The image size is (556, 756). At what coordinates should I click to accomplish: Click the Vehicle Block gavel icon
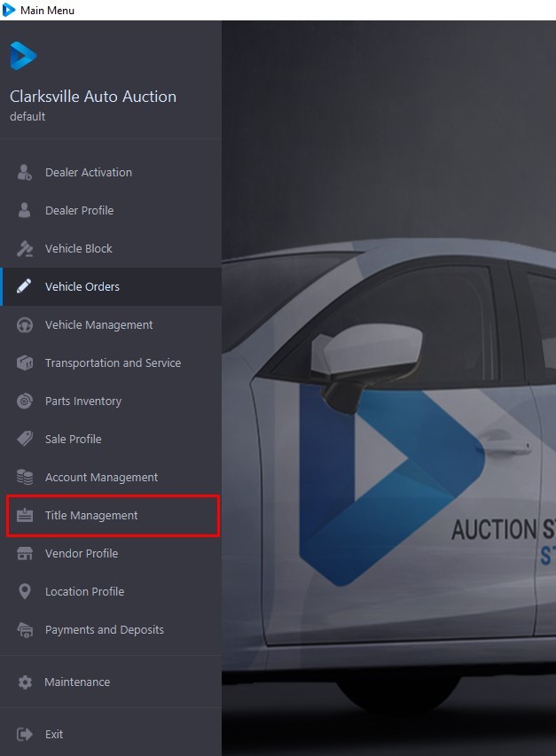(25, 249)
